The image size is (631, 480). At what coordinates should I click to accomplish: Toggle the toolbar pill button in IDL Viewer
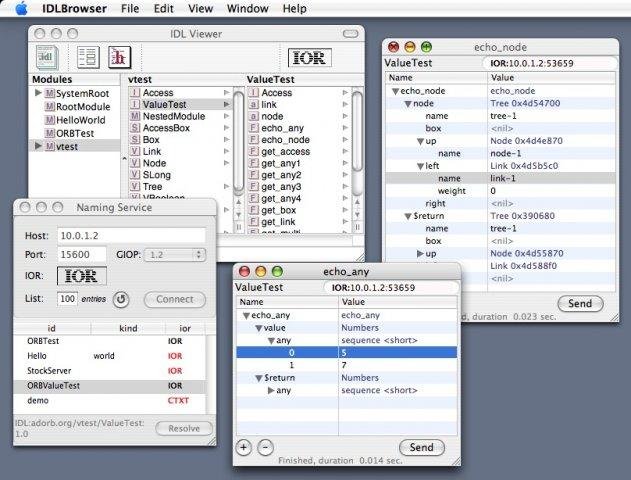(357, 36)
